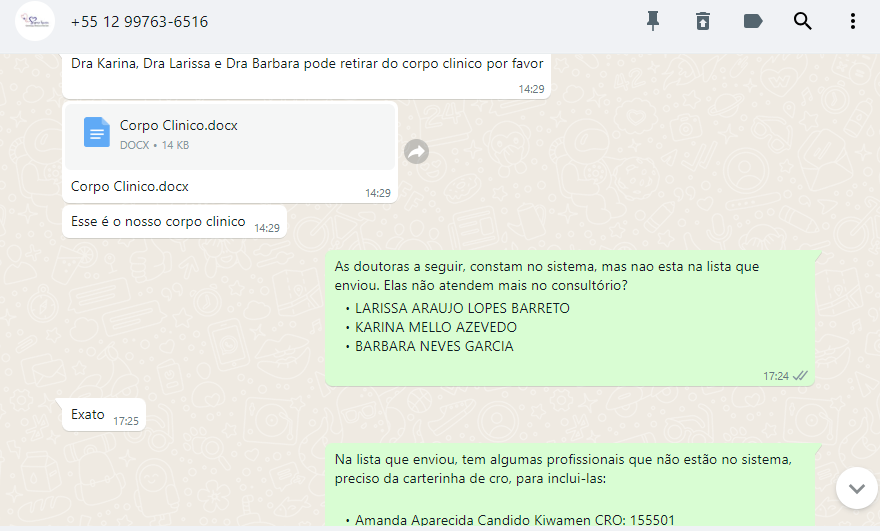The width and height of the screenshot is (880, 531).
Task: Open the label tag icon
Action: click(x=753, y=21)
